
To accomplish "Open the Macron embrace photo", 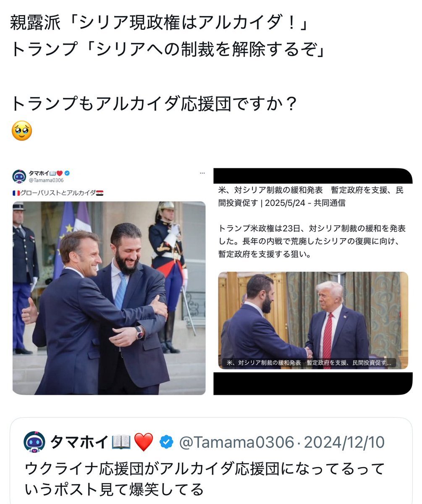I will 109,298.
